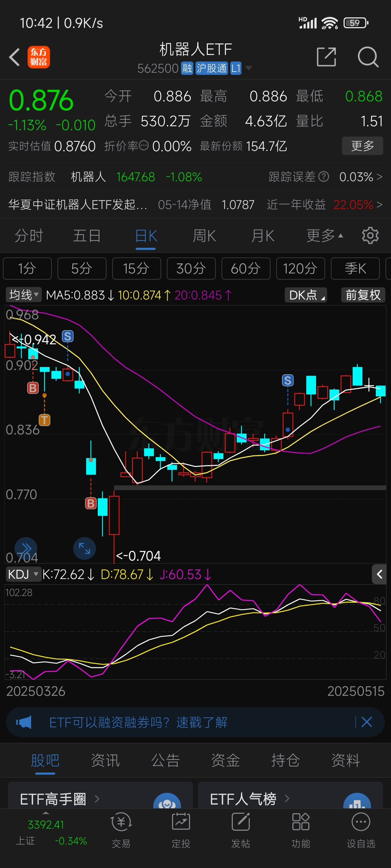Toggle 前复权 adjustment mode

(x=363, y=295)
